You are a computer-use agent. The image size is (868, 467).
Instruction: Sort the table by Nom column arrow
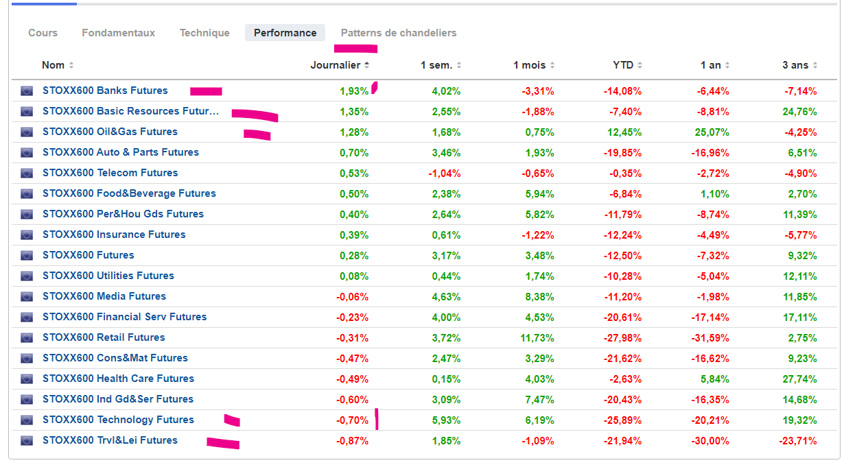(71, 65)
